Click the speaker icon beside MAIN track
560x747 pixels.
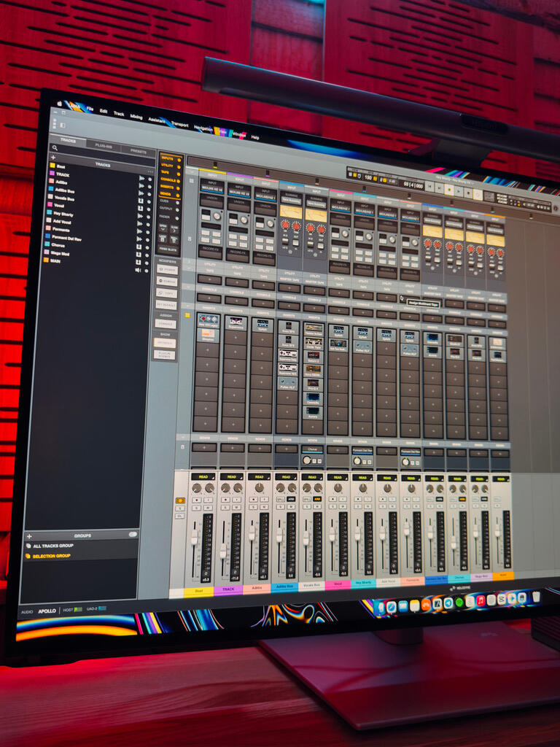(x=138, y=270)
